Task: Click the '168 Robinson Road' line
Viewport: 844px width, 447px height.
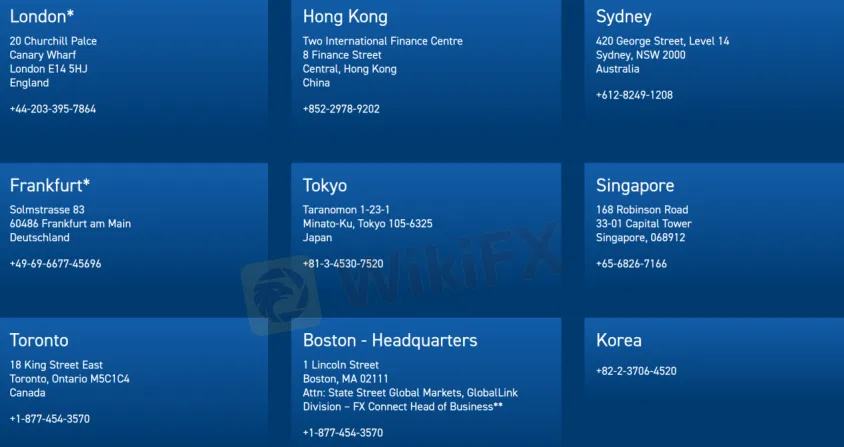Action: pos(642,209)
